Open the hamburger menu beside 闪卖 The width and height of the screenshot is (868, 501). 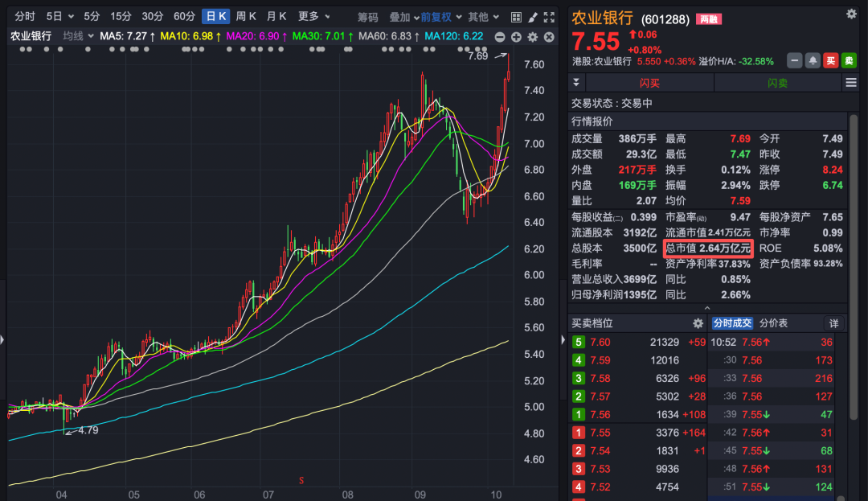[x=851, y=83]
